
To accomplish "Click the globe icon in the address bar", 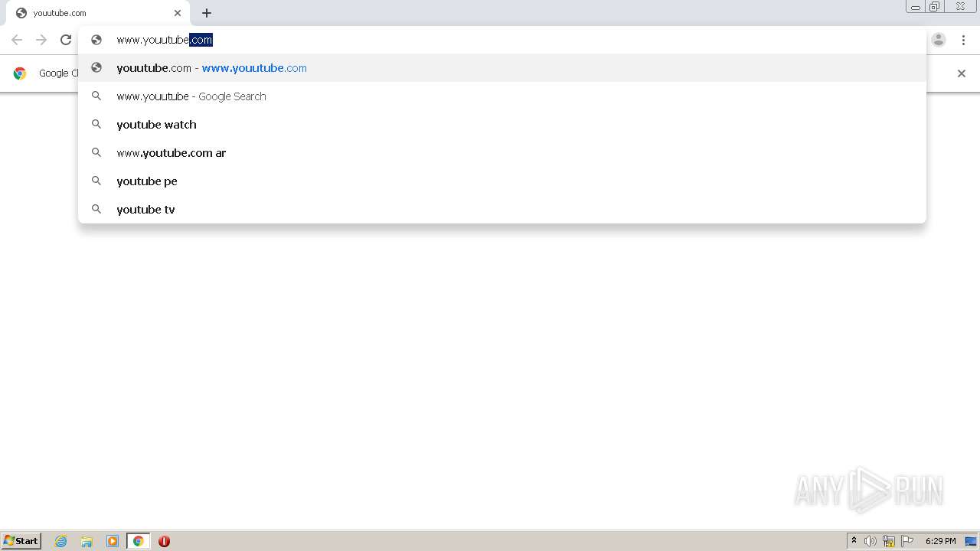I will tap(96, 40).
